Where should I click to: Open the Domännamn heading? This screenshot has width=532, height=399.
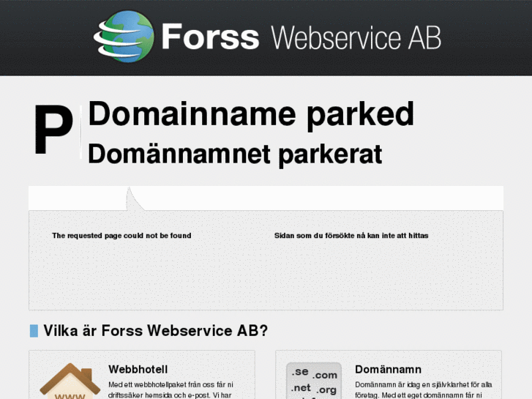[388, 370]
